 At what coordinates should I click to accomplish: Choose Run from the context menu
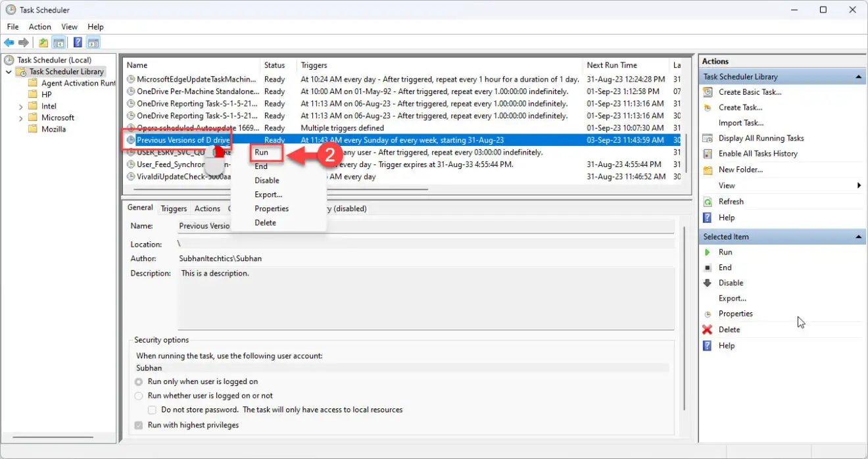click(262, 152)
